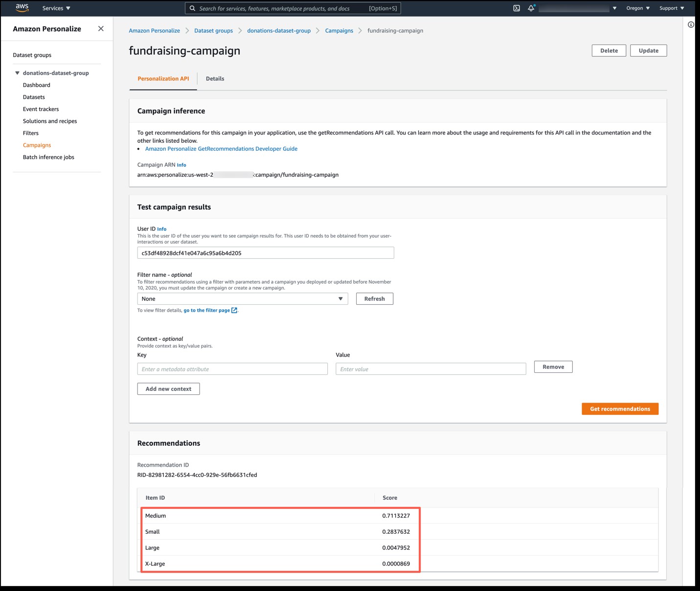Click the Add new context button
This screenshot has height=591, width=700.
[x=168, y=389]
